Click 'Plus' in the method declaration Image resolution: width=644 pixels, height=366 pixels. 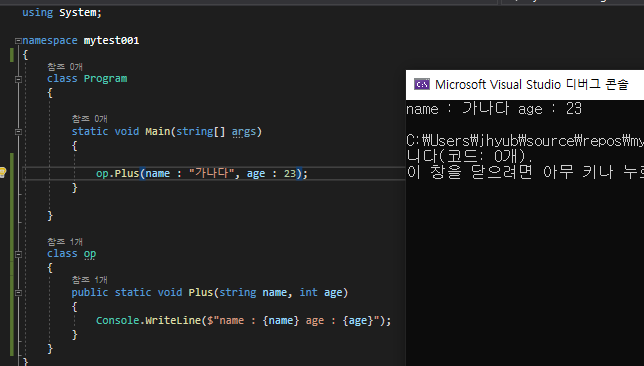pos(201,292)
